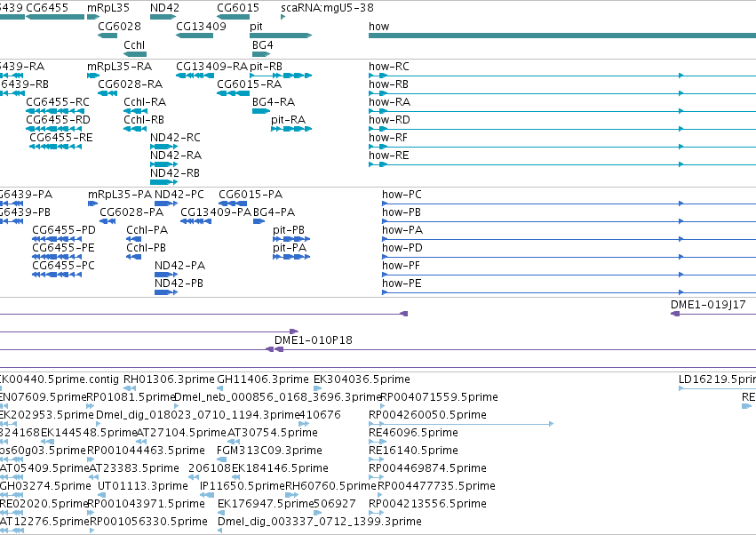Click transcript Cchl-RB
This screenshot has height=535, width=756.
[144, 120]
